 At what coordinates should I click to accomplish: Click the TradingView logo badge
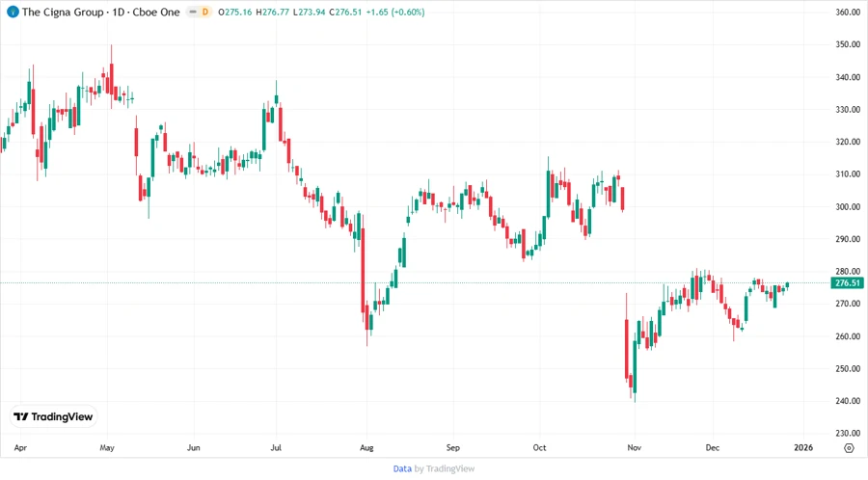point(54,417)
